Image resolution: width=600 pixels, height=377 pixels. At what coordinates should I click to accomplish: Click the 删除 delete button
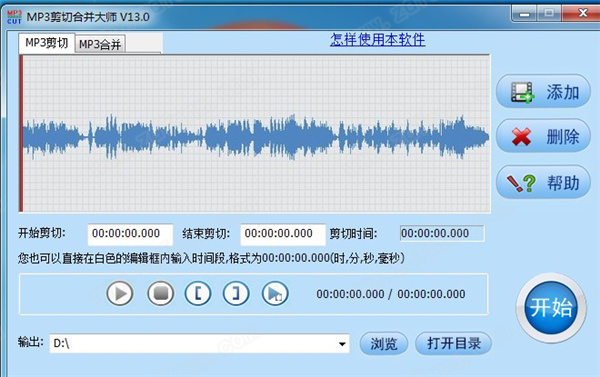click(543, 136)
